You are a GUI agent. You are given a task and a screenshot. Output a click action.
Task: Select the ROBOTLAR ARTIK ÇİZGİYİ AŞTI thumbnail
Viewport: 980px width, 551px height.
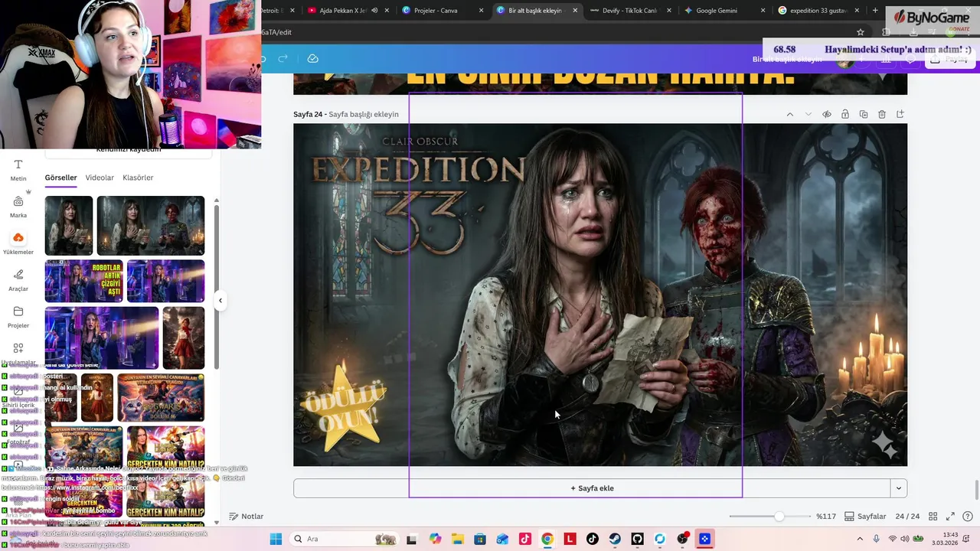(83, 281)
